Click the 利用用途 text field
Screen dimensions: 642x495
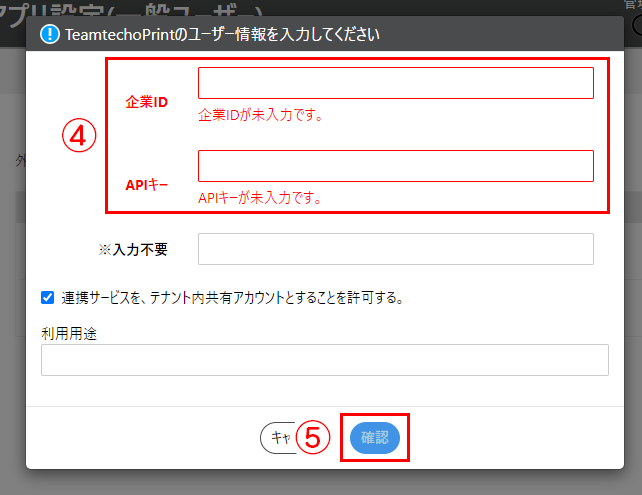click(x=325, y=360)
